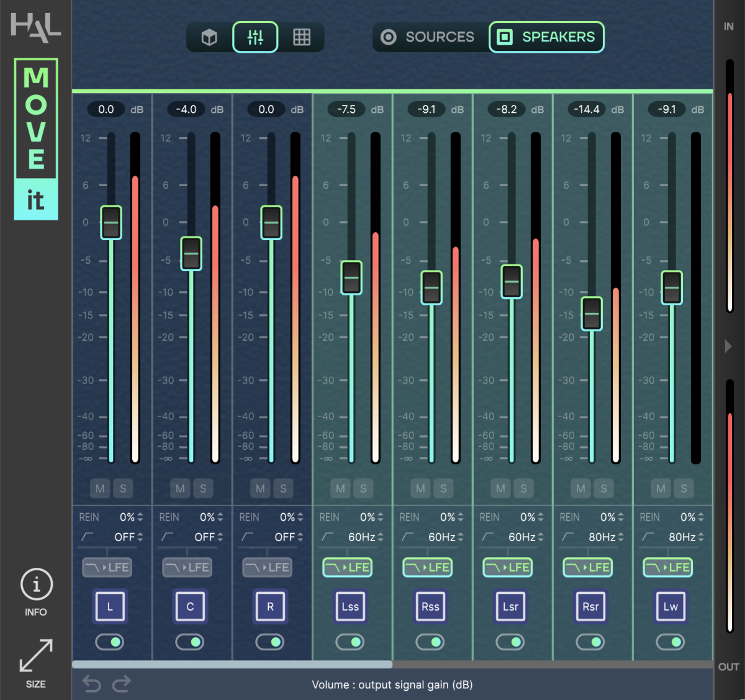745x700 pixels.
Task: Select the L speaker channel button
Action: click(x=110, y=606)
